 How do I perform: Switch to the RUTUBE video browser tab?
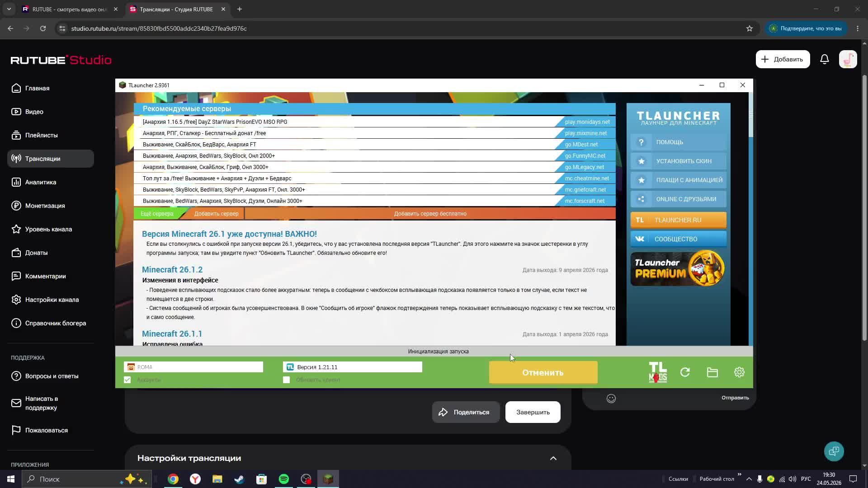(70, 9)
